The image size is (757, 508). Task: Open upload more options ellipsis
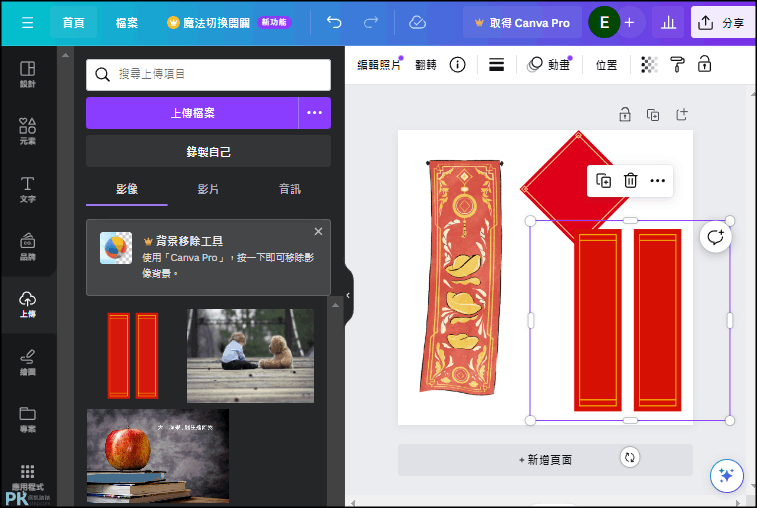pos(314,113)
